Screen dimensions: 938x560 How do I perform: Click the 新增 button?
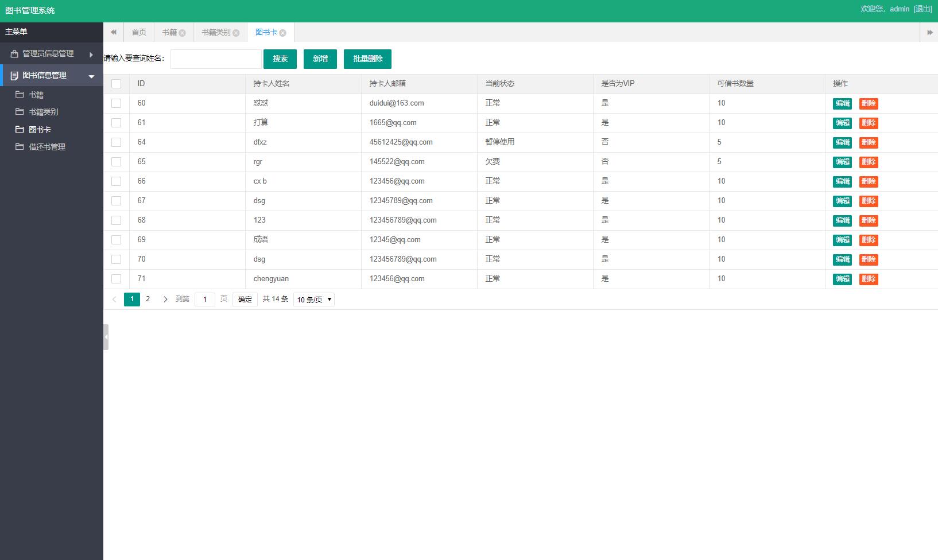(x=320, y=59)
